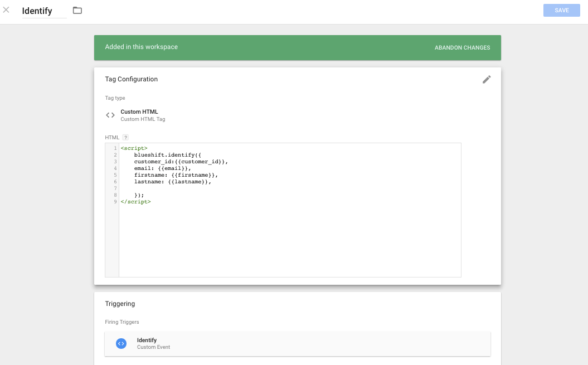Click the blueshift.identify code line
This screenshot has height=365, width=588.
pos(168,155)
